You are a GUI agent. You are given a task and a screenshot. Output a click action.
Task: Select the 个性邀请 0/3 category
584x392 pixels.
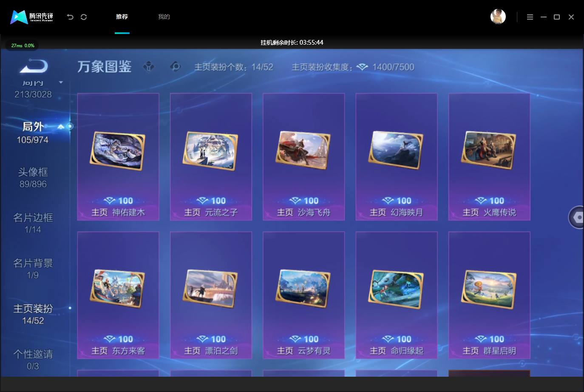tap(33, 360)
